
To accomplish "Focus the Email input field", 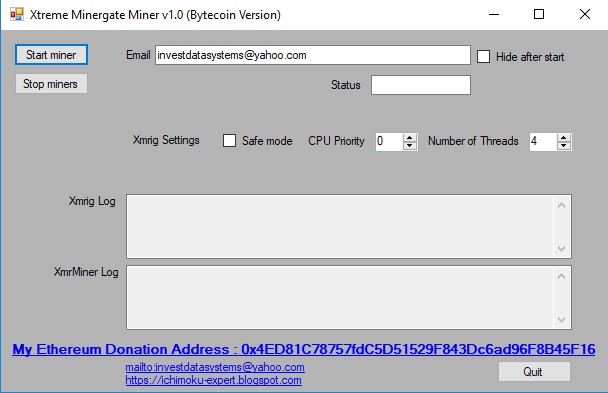I will click(x=313, y=55).
